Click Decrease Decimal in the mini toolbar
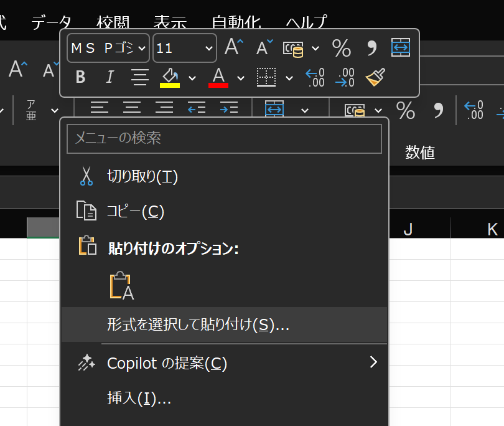Image resolution: width=504 pixels, height=426 pixels. pyautogui.click(x=345, y=77)
